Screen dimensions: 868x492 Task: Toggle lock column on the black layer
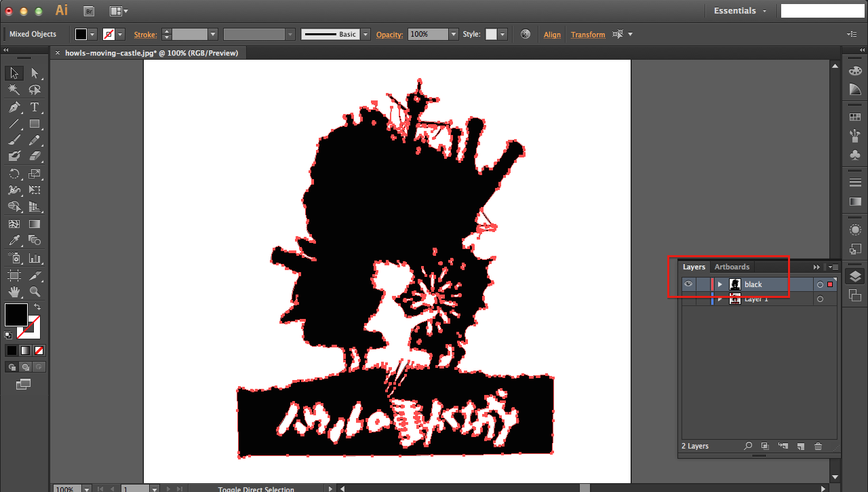pyautogui.click(x=703, y=284)
